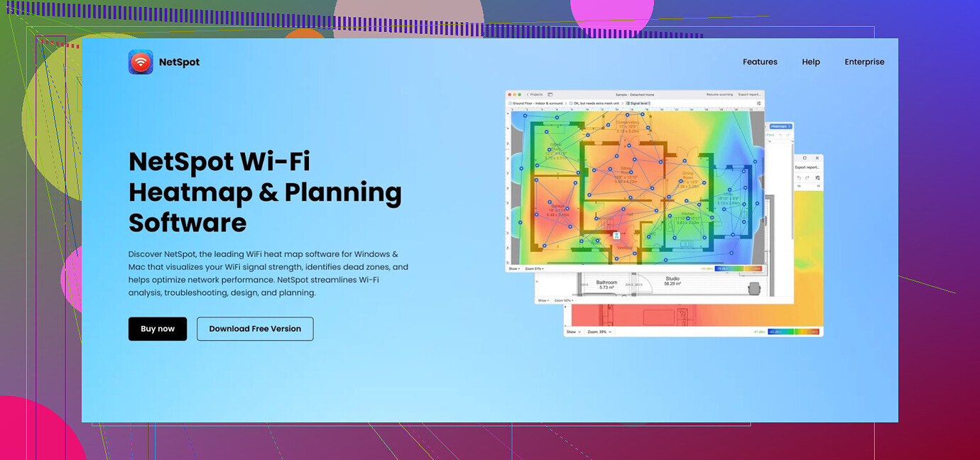Image resolution: width=980 pixels, height=460 pixels.
Task: Click the NetSpot app logo icon
Action: pos(140,62)
